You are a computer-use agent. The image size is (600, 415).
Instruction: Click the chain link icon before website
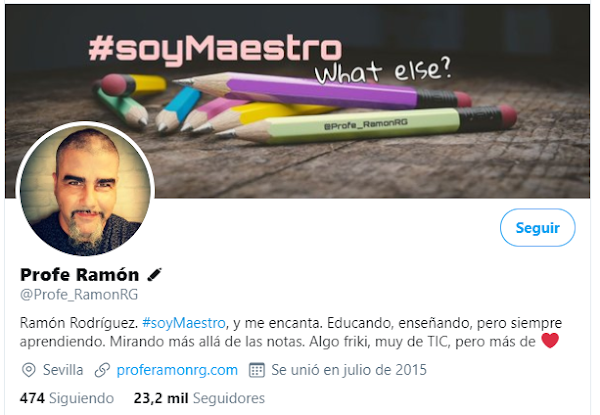[102, 370]
